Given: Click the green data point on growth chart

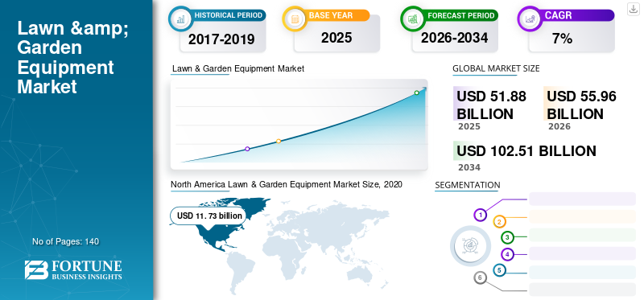Looking at the screenshot, I should tap(416, 92).
